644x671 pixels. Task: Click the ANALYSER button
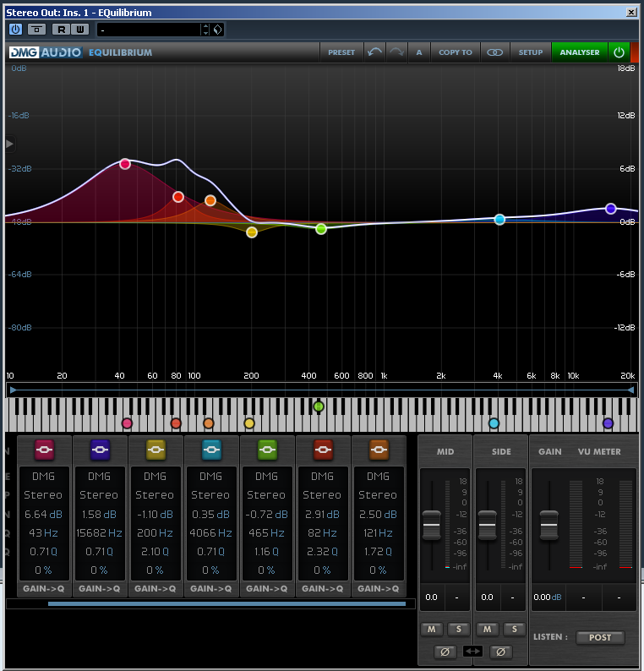click(580, 52)
